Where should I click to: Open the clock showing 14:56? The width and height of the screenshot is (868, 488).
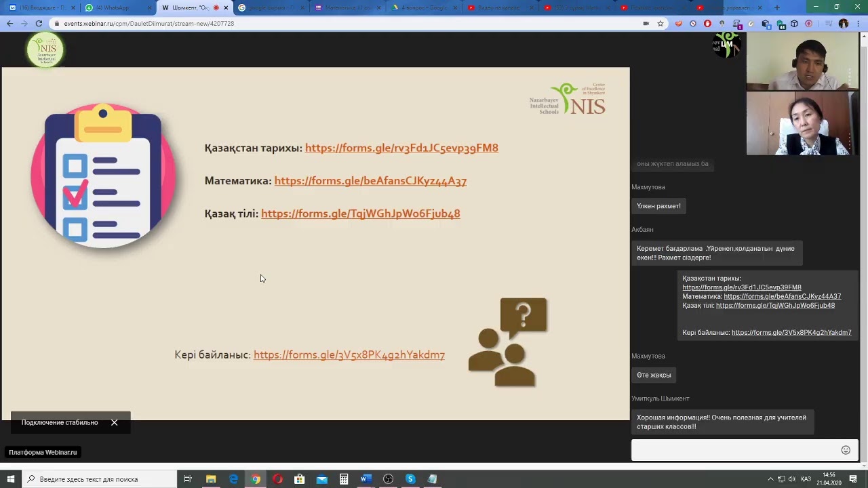point(829,479)
